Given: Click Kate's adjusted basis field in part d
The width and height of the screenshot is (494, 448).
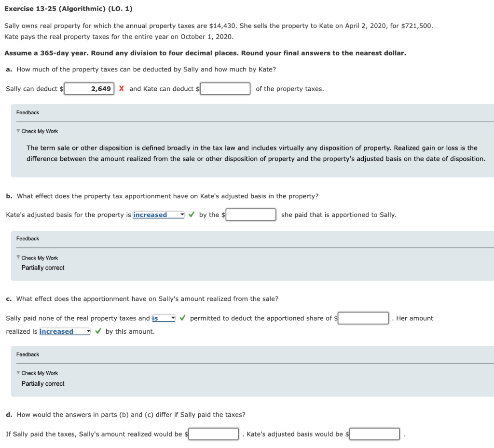Looking at the screenshot, I should pos(374,434).
